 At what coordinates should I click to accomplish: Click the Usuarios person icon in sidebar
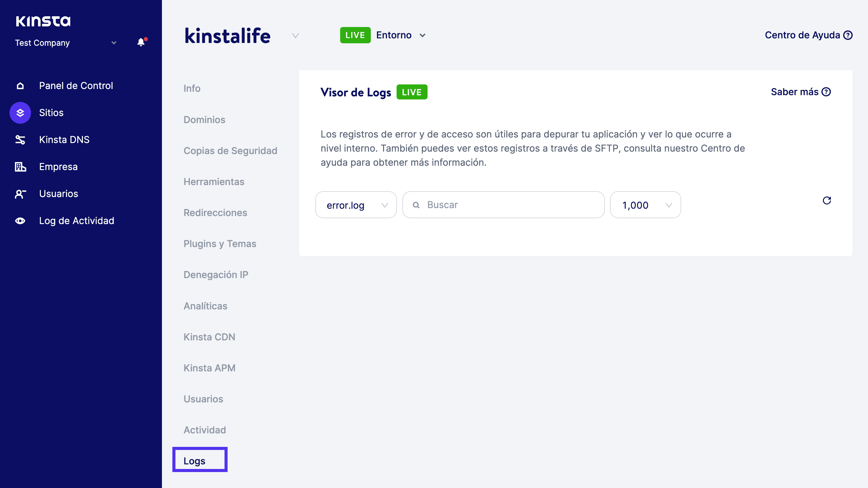pyautogui.click(x=20, y=194)
